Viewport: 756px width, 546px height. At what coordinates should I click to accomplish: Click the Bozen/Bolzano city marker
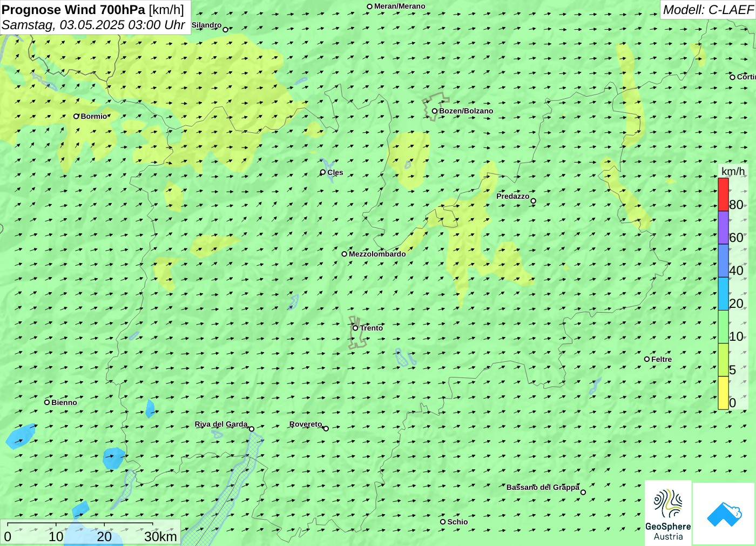435,111
